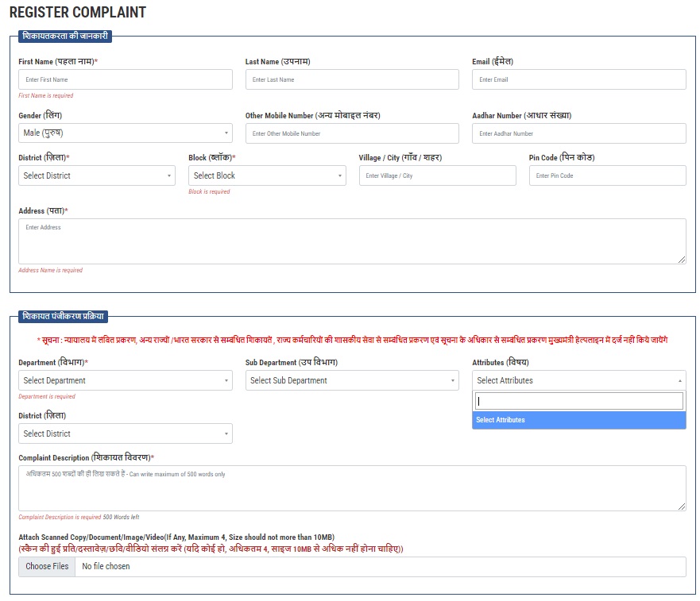Image resolution: width=700 pixels, height=601 pixels.
Task: Expand the Select District dropdown
Action: tap(97, 175)
